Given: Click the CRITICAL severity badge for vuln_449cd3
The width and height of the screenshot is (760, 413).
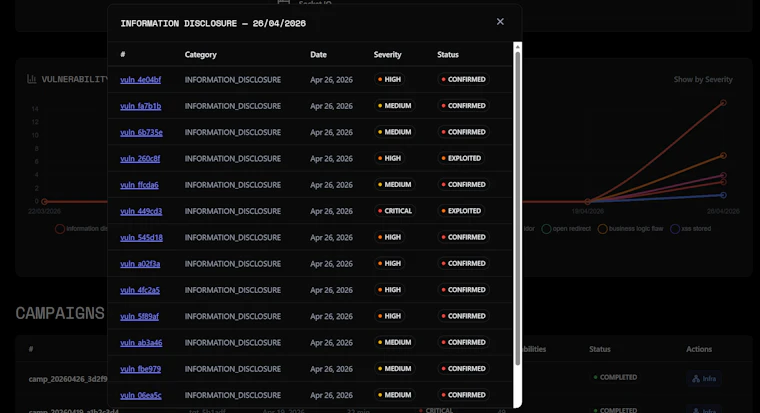Looking at the screenshot, I should pyautogui.click(x=395, y=211).
